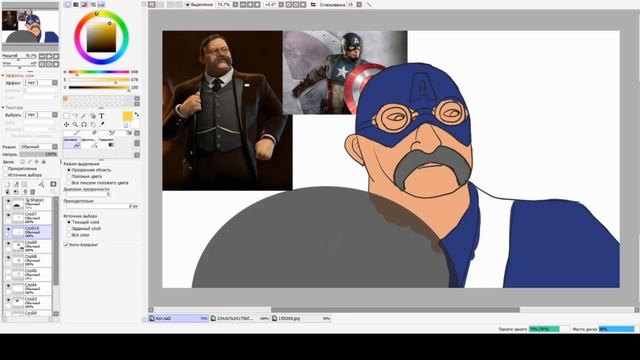Toggle the Выделение checkbox in top toolbar
This screenshot has width=640, height=360.
(188, 4)
